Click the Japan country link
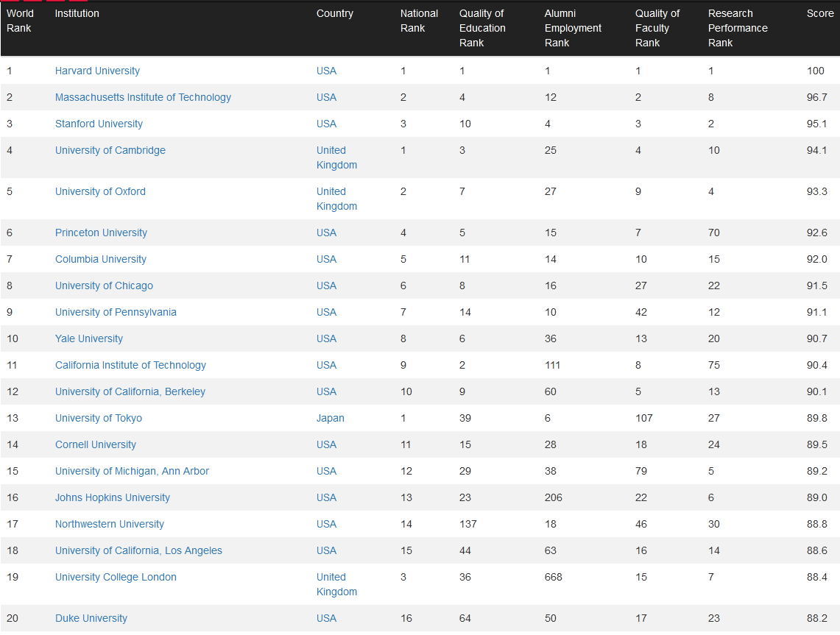The image size is (840, 635). pyautogui.click(x=330, y=418)
